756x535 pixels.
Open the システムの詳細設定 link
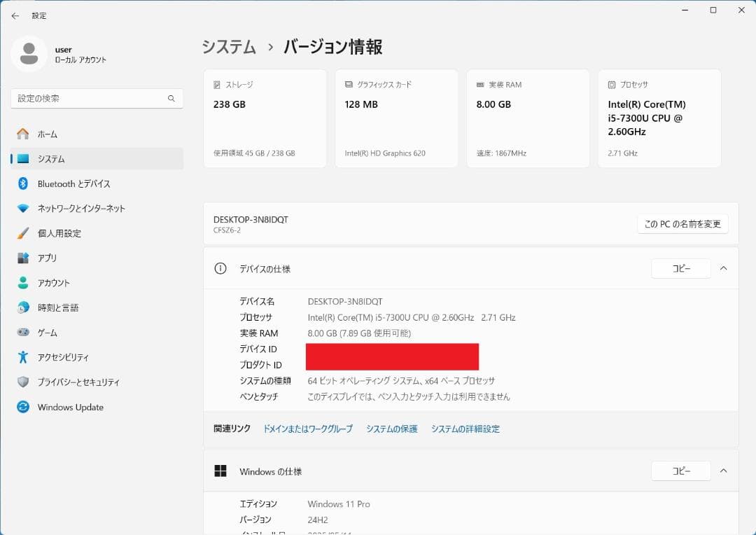[x=465, y=429]
